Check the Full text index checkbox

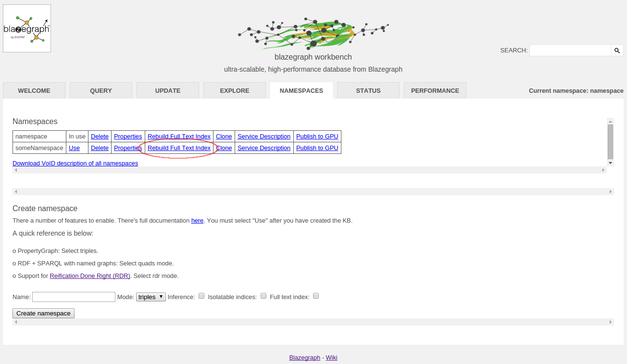click(x=316, y=296)
